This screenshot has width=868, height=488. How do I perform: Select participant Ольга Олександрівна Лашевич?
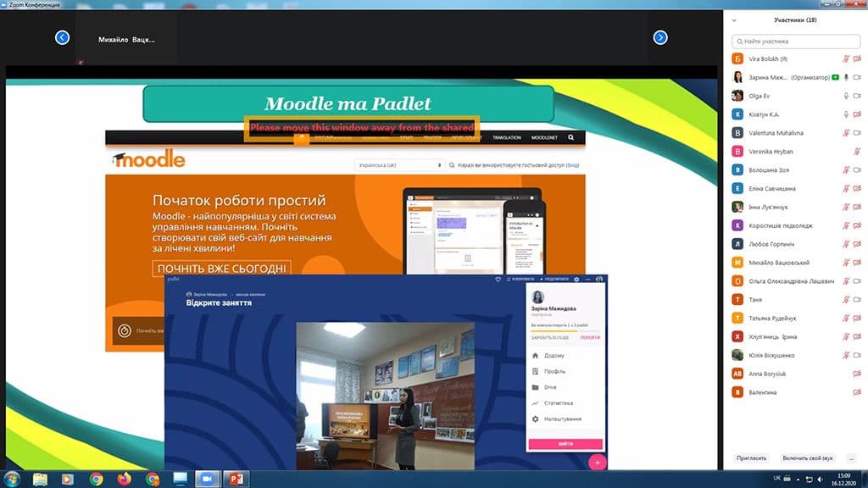coord(795,281)
